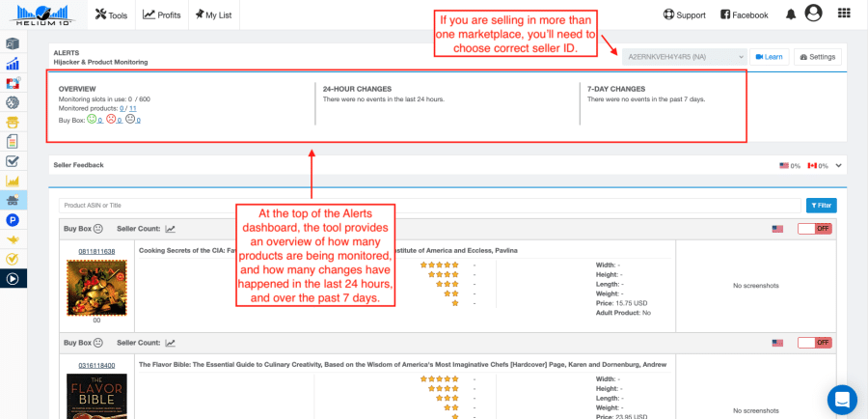Open the yellow Frankenstein face sidebar icon

point(13,122)
